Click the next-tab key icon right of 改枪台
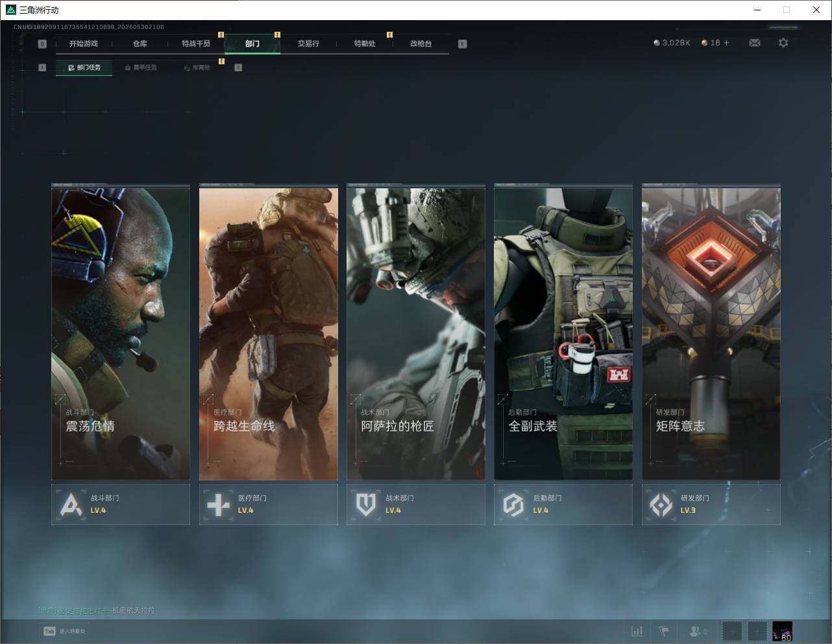832x644 pixels. [462, 44]
